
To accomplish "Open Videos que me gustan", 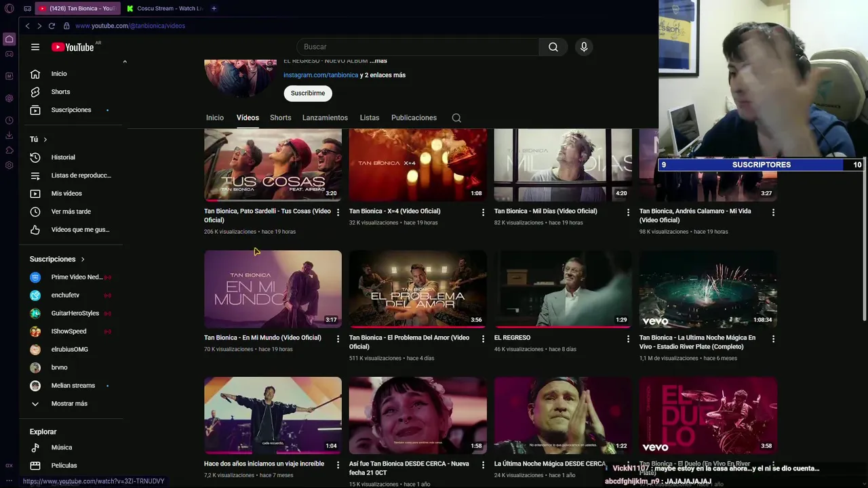I will [73, 230].
